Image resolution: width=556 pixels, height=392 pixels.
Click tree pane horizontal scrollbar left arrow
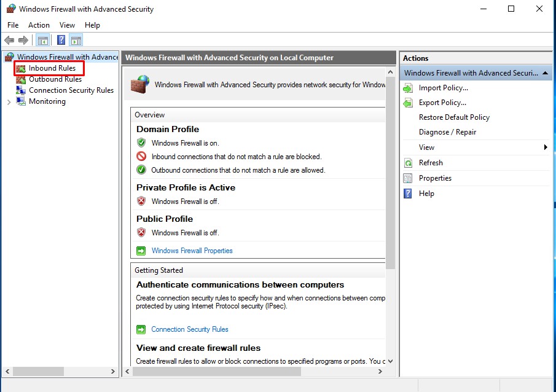(7, 372)
